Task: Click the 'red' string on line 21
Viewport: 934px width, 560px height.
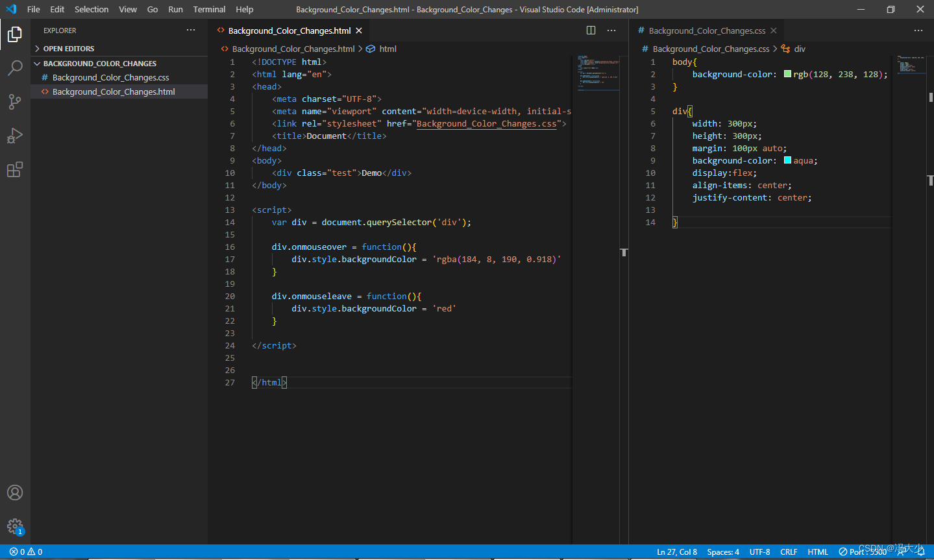Action: 444,308
